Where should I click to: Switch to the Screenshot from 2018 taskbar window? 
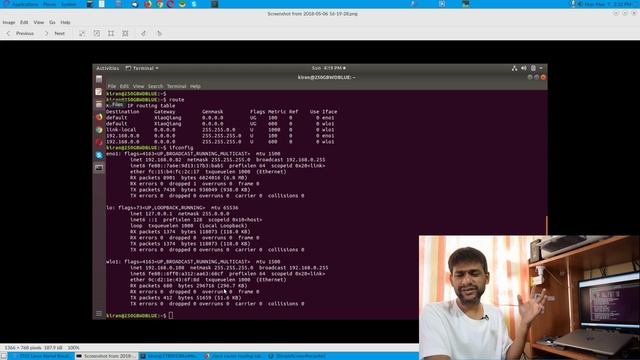coord(106,356)
